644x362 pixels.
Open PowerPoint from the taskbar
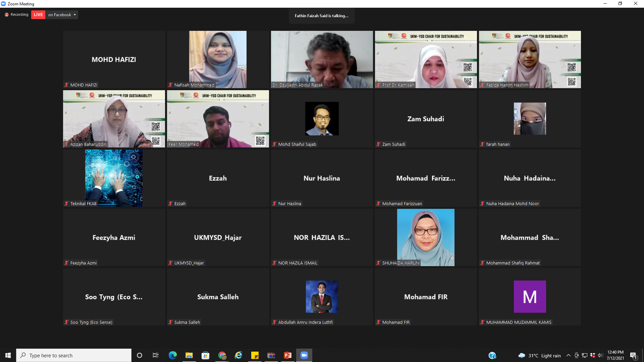pos(288,355)
